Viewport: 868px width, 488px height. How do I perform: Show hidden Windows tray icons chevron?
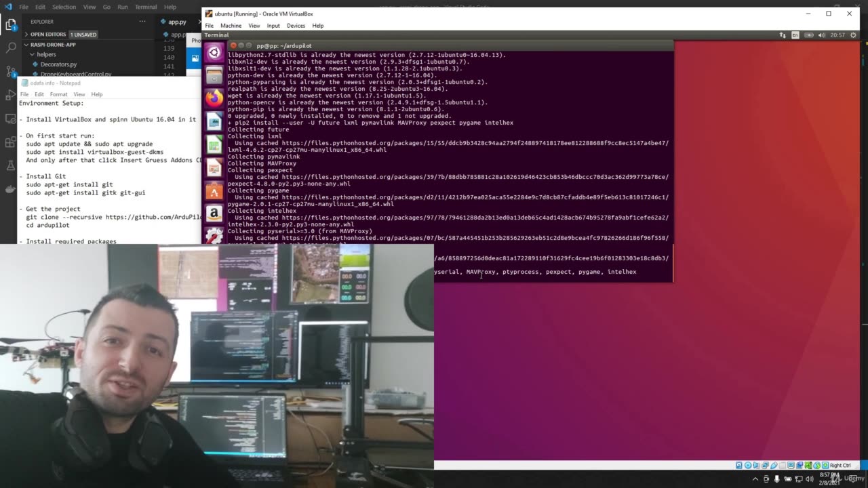[755, 479]
